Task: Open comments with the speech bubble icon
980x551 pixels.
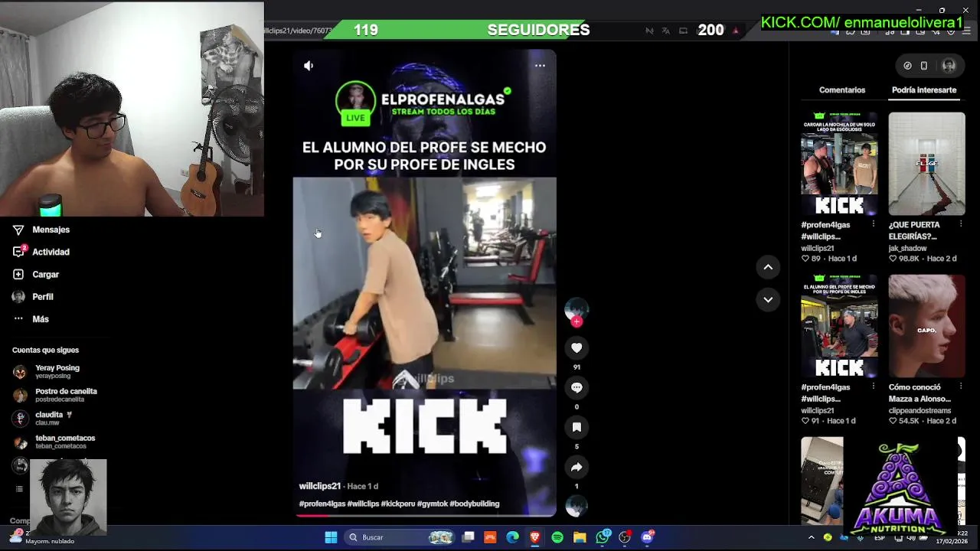Action: point(577,388)
